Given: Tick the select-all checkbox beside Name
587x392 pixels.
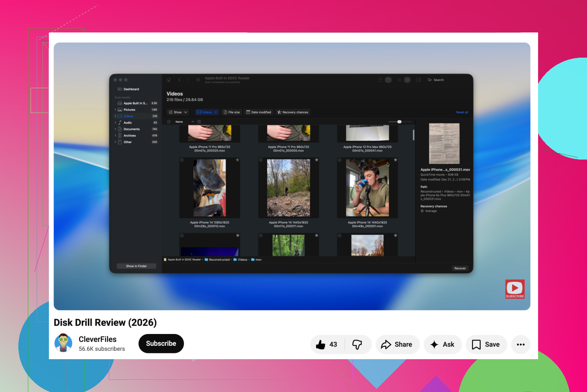Looking at the screenshot, I should click(169, 122).
